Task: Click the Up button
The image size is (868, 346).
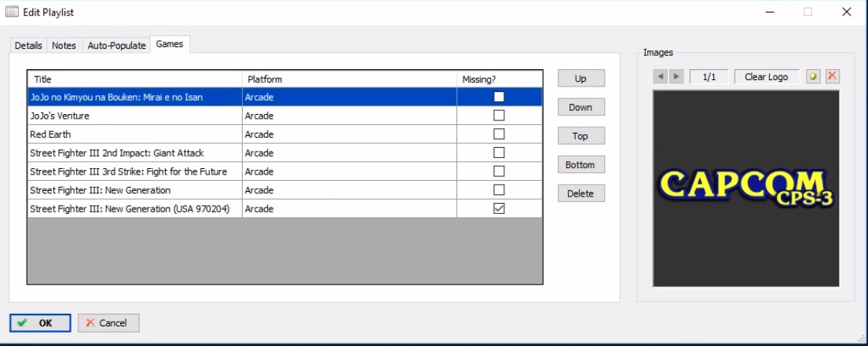Action: [x=580, y=78]
